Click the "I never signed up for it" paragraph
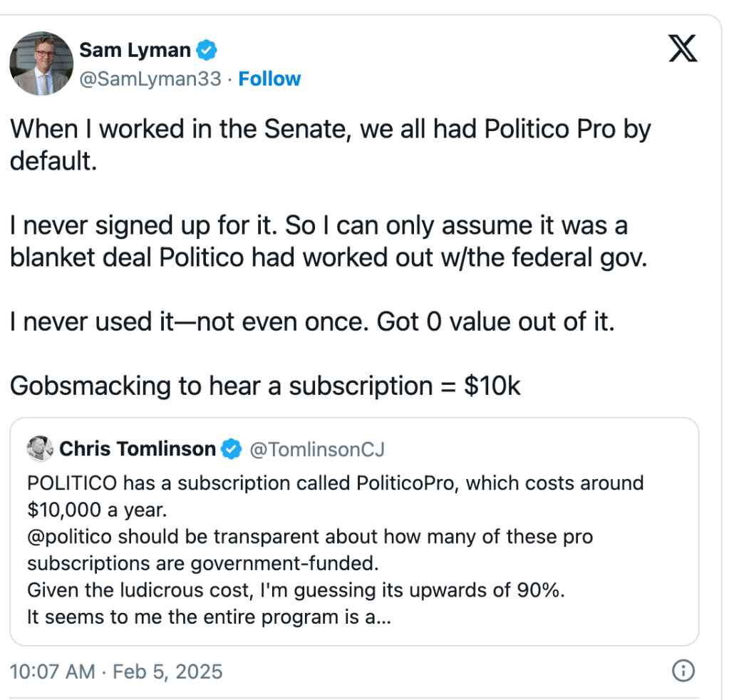This screenshot has width=729, height=700. coord(329,242)
